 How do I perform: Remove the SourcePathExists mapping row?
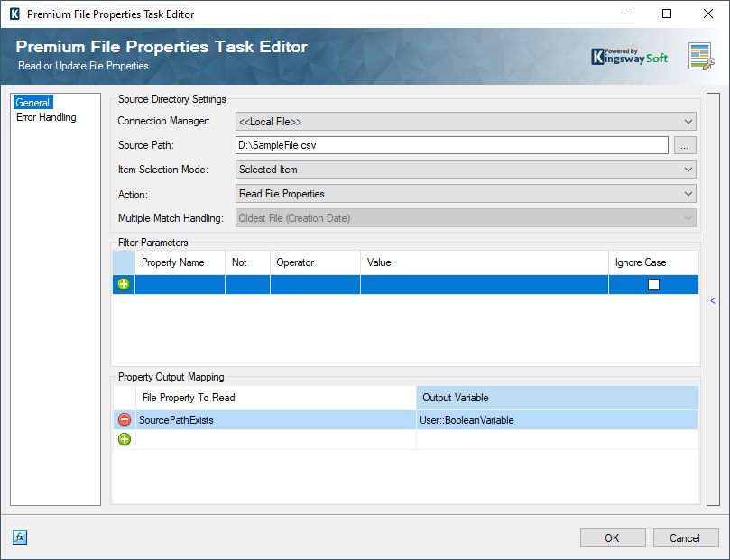pos(124,418)
